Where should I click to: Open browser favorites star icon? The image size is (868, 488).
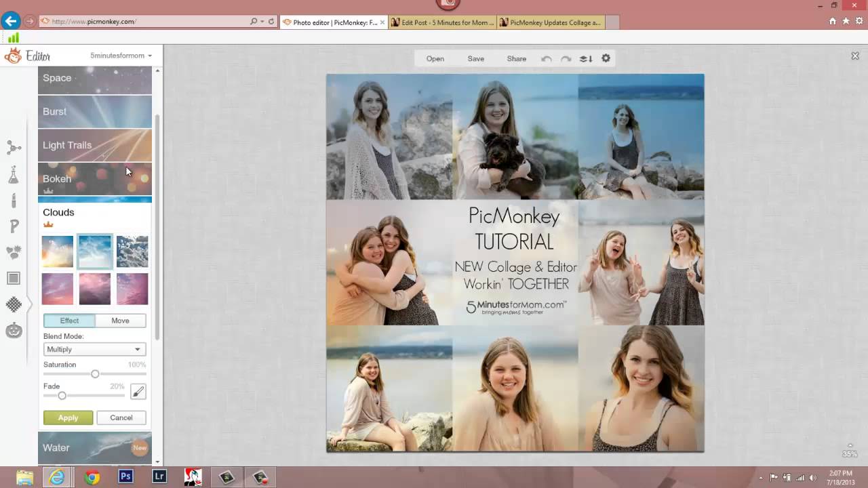(x=846, y=21)
